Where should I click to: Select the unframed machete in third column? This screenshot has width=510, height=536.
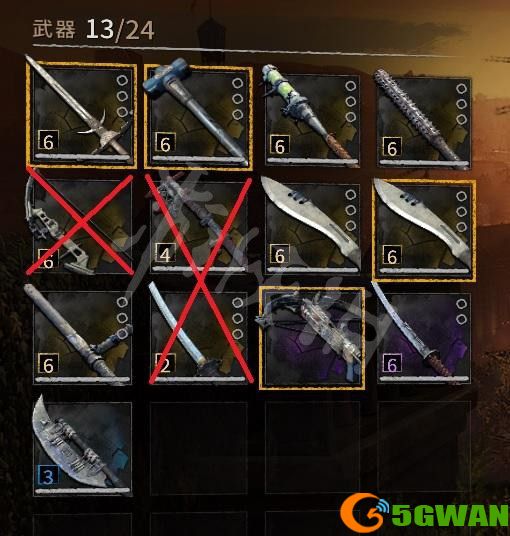(312, 228)
